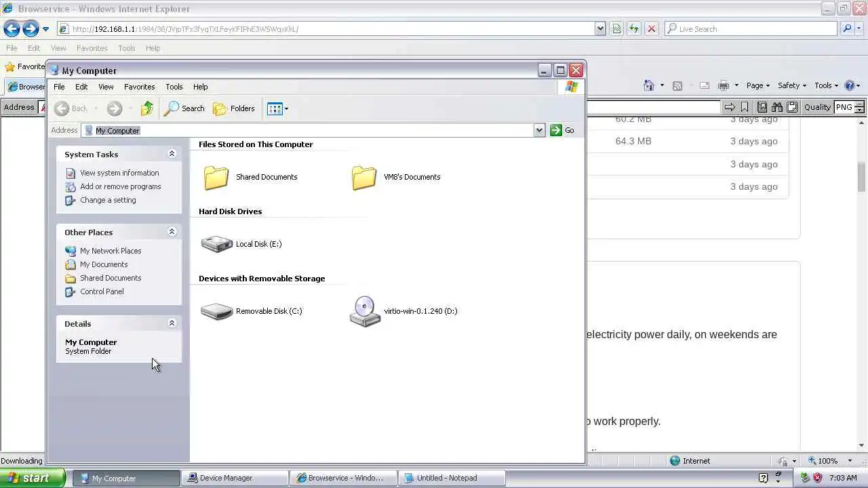This screenshot has width=868, height=488.
Task: Open the Favorites menu in My Computer
Action: [x=139, y=87]
